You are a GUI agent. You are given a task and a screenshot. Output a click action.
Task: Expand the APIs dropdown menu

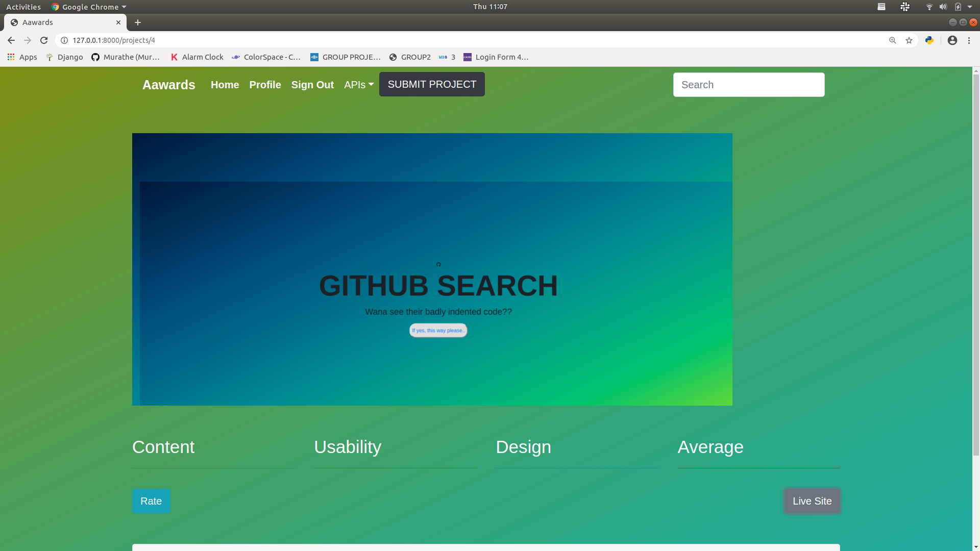[358, 85]
